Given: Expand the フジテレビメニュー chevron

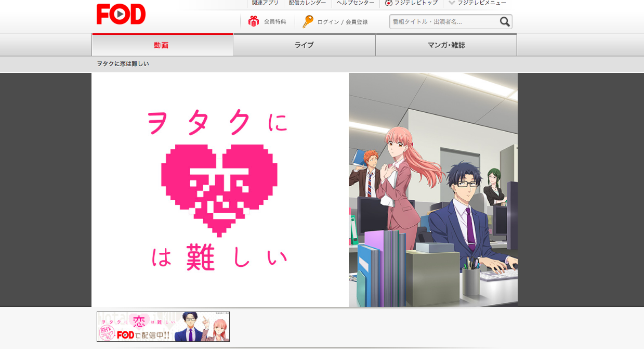Looking at the screenshot, I should point(452,3).
